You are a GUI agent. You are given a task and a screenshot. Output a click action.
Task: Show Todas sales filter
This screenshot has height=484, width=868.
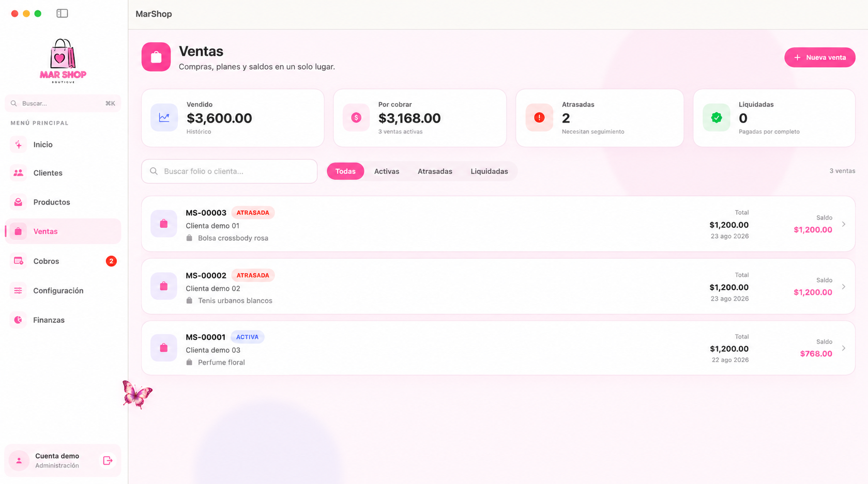(345, 171)
